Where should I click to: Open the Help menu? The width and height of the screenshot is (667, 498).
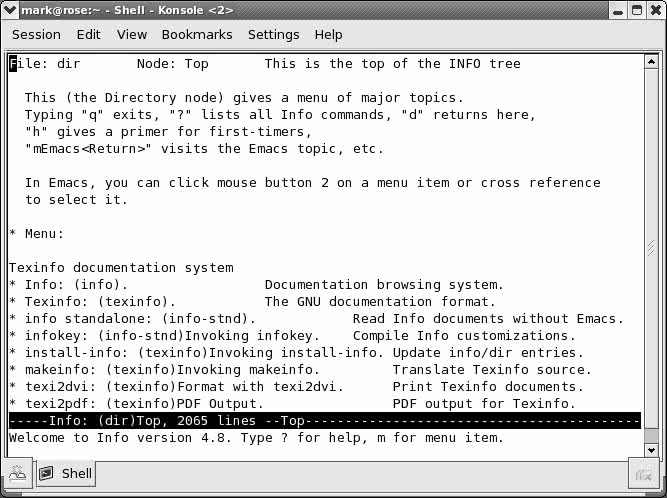click(328, 34)
